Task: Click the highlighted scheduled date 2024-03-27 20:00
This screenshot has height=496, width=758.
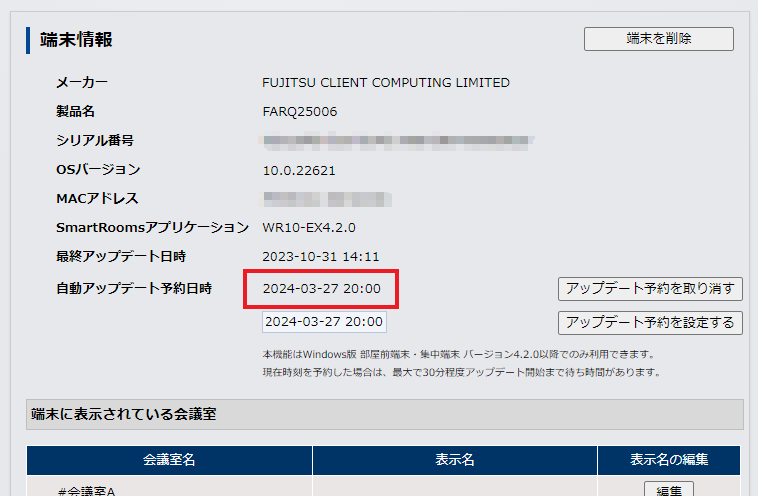Action: tap(321, 289)
